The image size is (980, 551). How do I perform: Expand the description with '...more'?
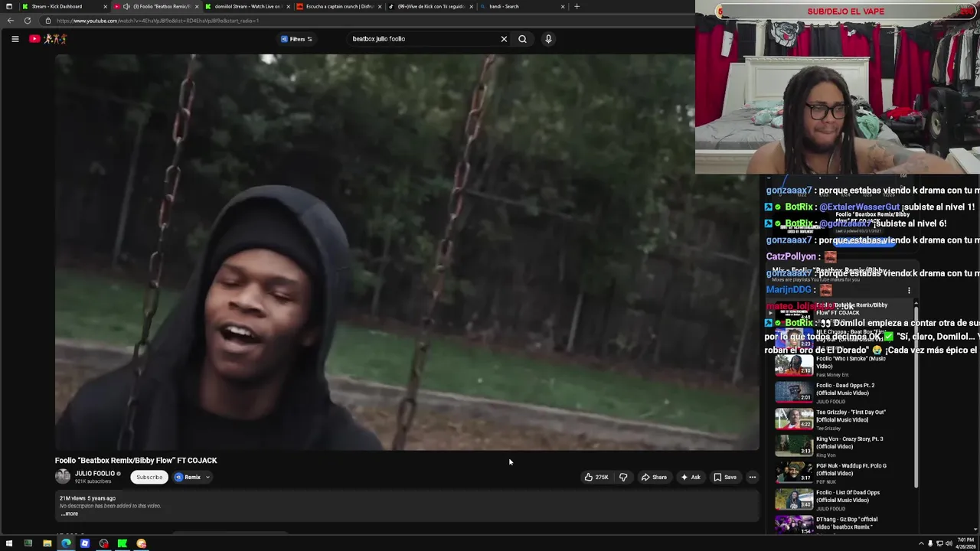[x=70, y=514]
